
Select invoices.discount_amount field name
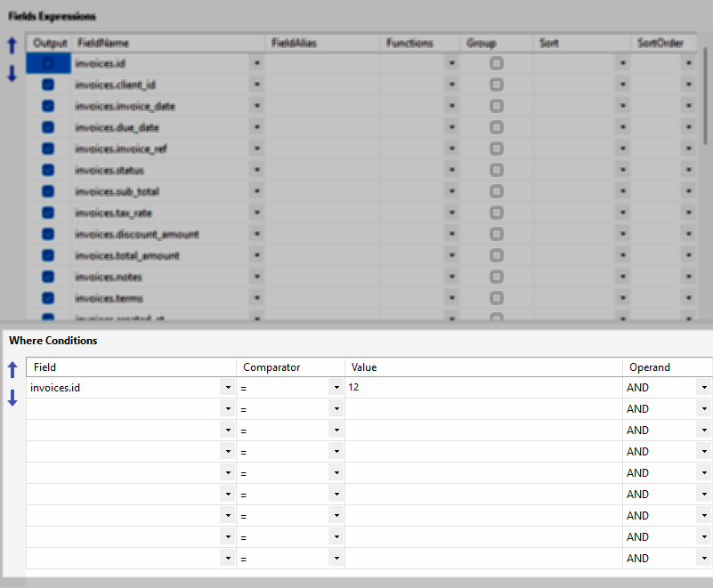click(x=137, y=234)
